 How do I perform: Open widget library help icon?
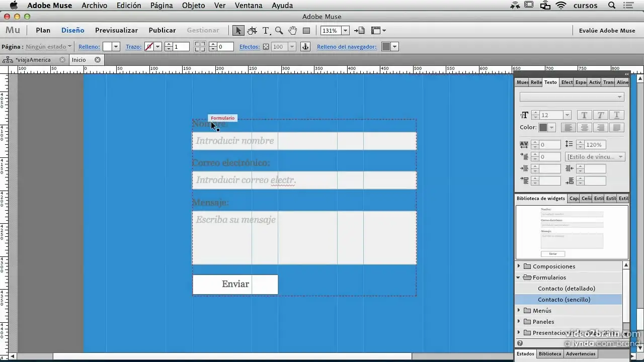click(520, 343)
